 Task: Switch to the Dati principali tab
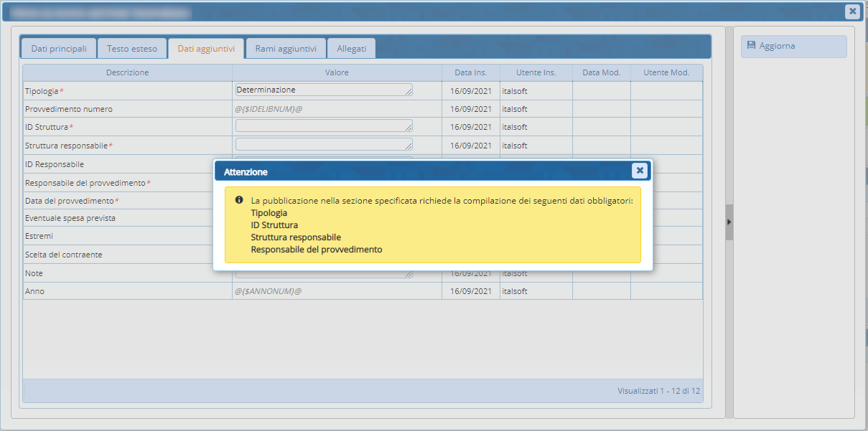click(x=59, y=49)
